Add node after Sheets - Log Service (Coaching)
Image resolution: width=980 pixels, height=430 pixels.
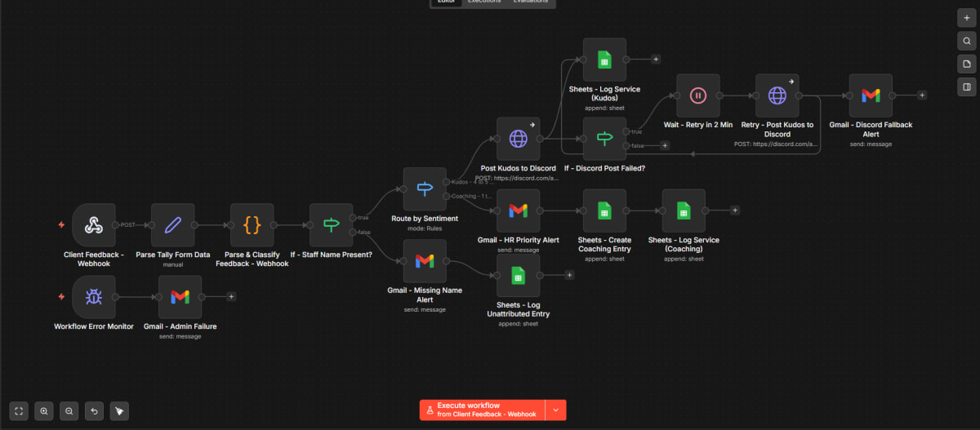click(735, 211)
